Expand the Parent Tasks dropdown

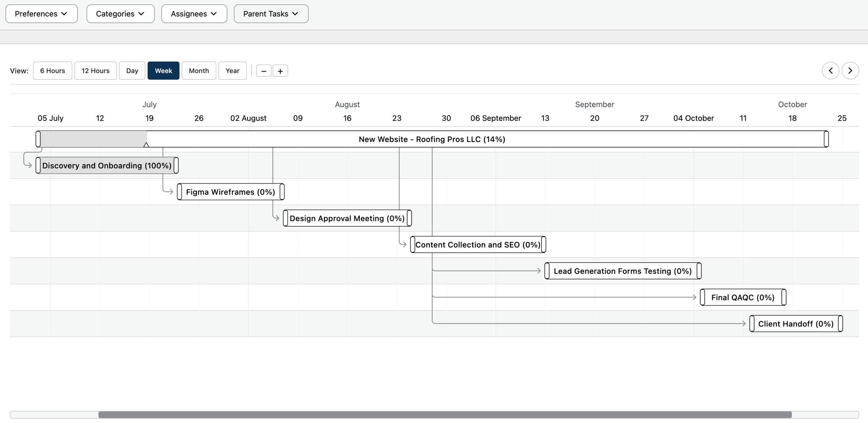click(x=271, y=14)
